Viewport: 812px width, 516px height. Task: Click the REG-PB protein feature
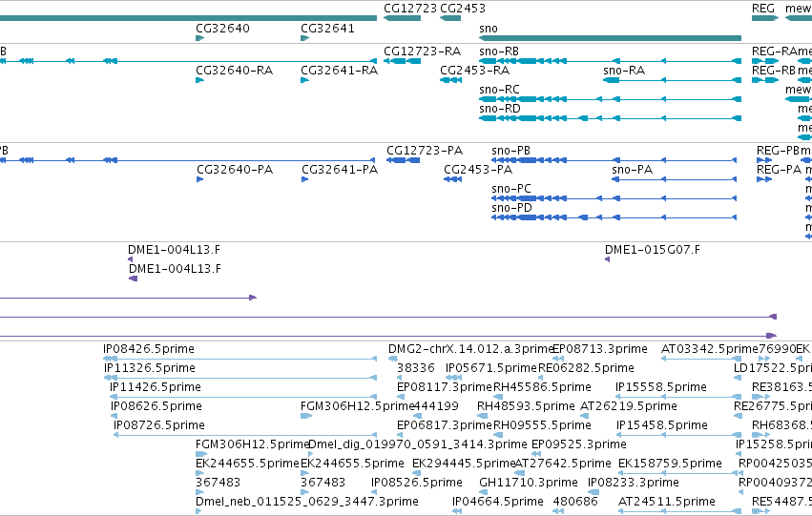click(764, 160)
